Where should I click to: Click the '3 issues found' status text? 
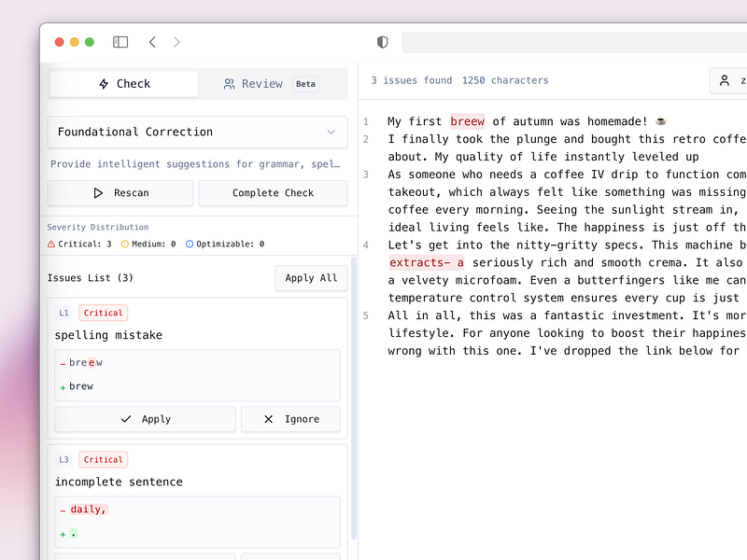pyautogui.click(x=412, y=80)
